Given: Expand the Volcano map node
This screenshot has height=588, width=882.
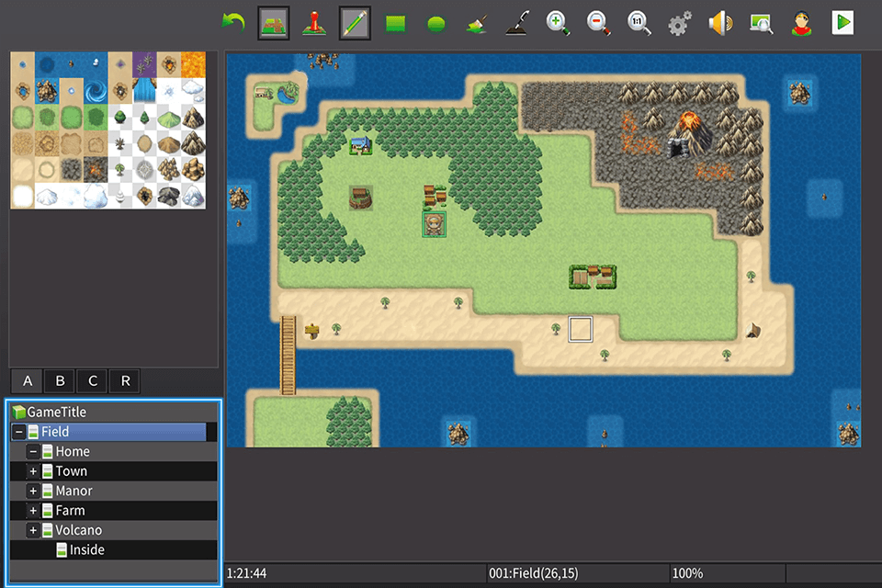Looking at the screenshot, I should (x=33, y=530).
